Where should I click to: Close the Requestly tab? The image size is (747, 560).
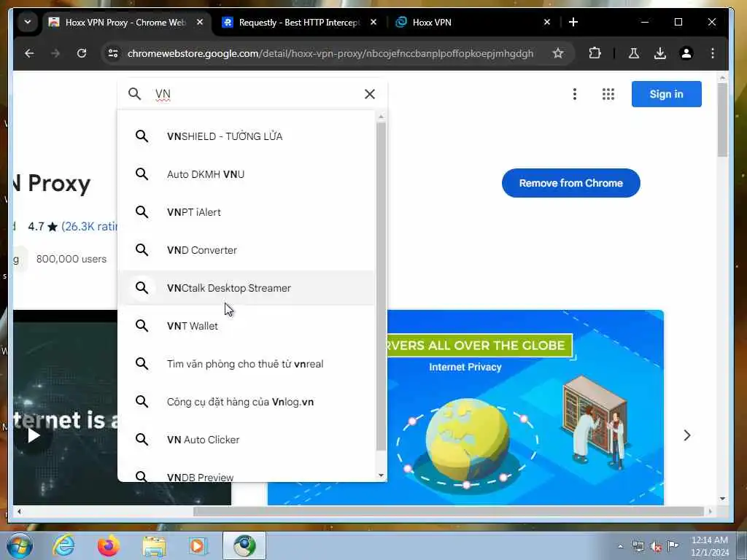(x=373, y=23)
